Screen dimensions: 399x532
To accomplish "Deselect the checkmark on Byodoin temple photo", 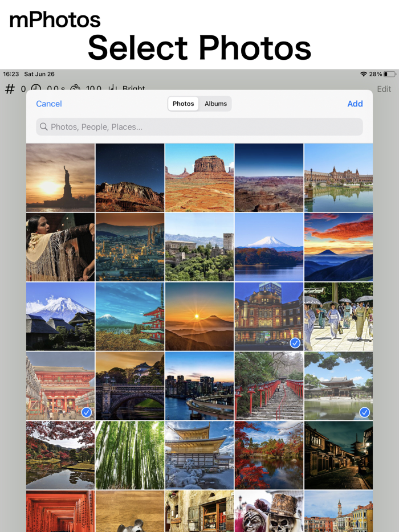I will (364, 412).
